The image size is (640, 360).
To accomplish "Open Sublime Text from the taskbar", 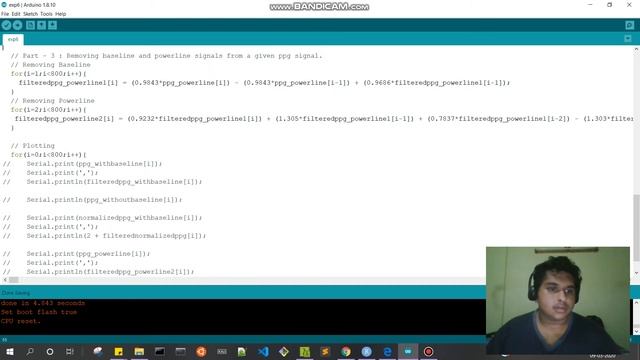I will point(325,351).
